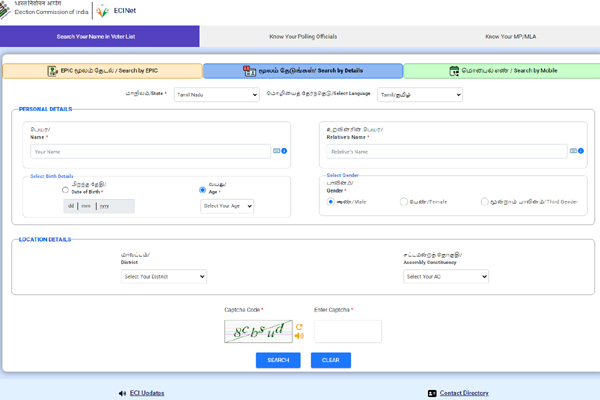Click the Date of Birth date field
The width and height of the screenshot is (600, 400).
click(98, 205)
